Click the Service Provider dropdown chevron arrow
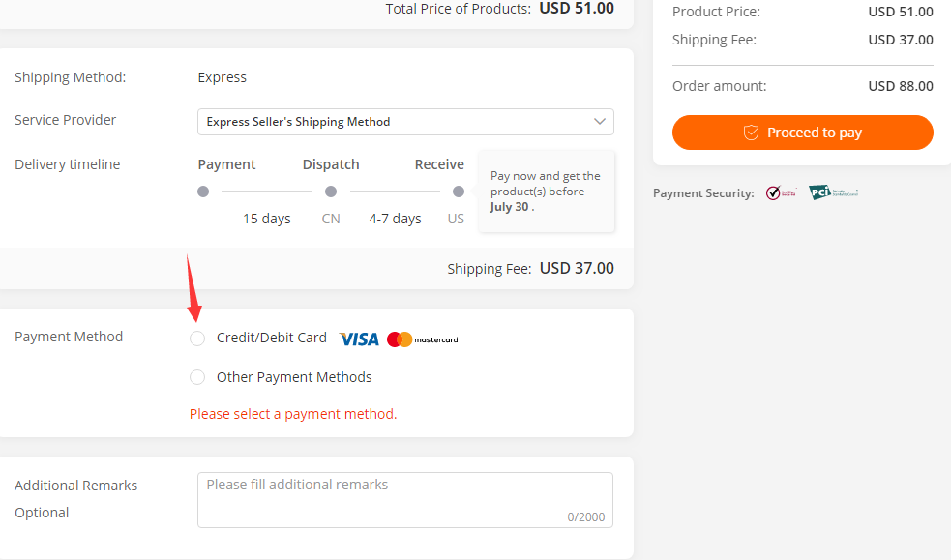951x560 pixels. point(600,122)
